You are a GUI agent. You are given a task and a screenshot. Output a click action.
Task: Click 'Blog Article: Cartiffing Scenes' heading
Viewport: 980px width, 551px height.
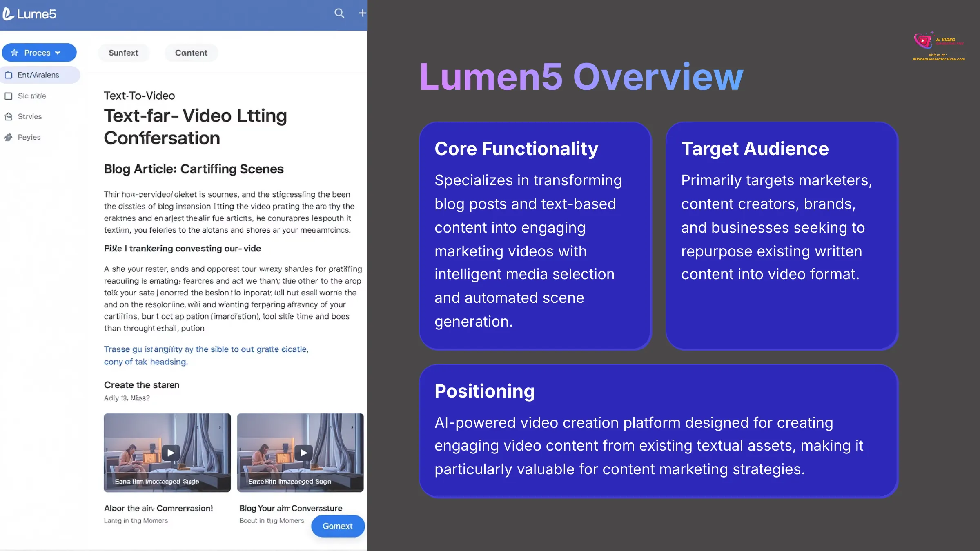(194, 169)
